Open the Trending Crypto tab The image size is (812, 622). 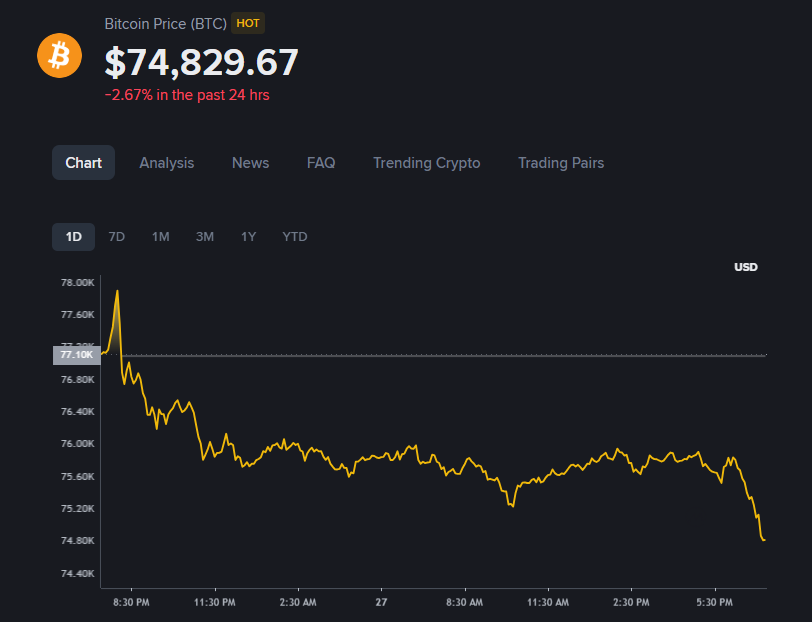pyautogui.click(x=427, y=163)
